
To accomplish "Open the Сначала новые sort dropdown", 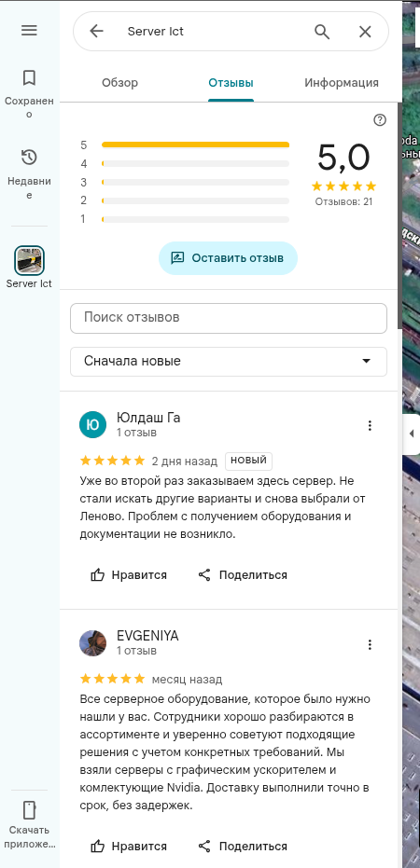I will pyautogui.click(x=229, y=362).
